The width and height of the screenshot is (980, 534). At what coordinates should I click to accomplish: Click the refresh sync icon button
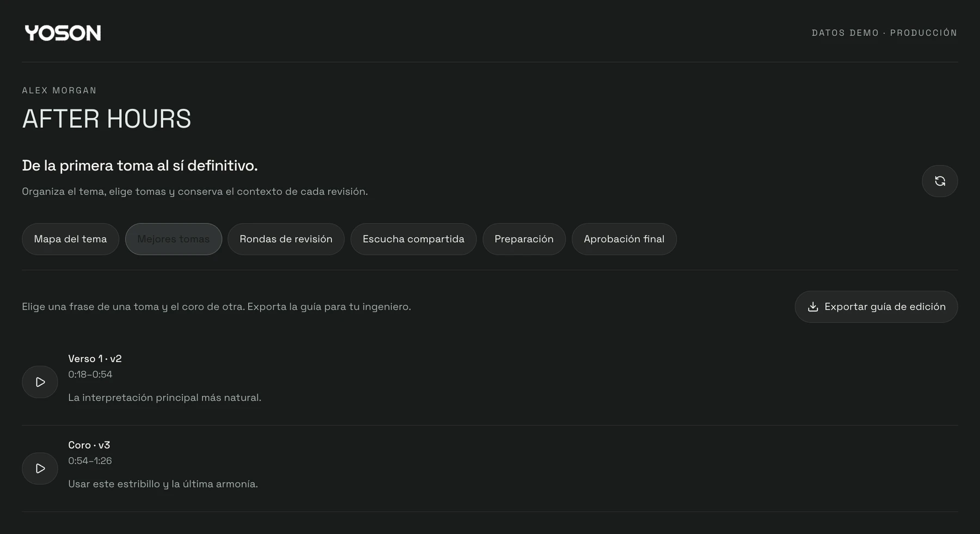[x=940, y=181]
